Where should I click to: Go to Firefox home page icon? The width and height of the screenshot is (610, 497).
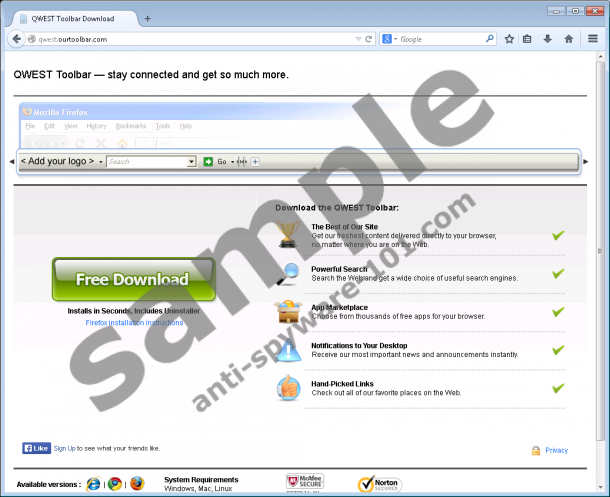[568, 39]
